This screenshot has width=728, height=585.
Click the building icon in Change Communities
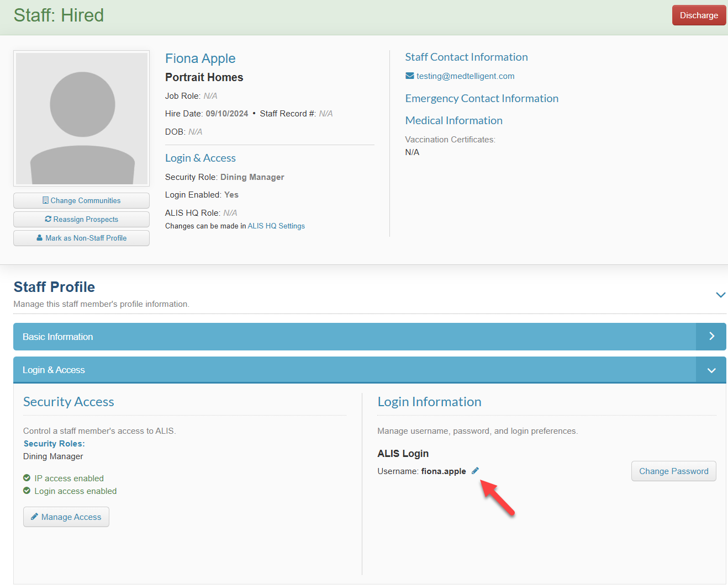pos(45,200)
